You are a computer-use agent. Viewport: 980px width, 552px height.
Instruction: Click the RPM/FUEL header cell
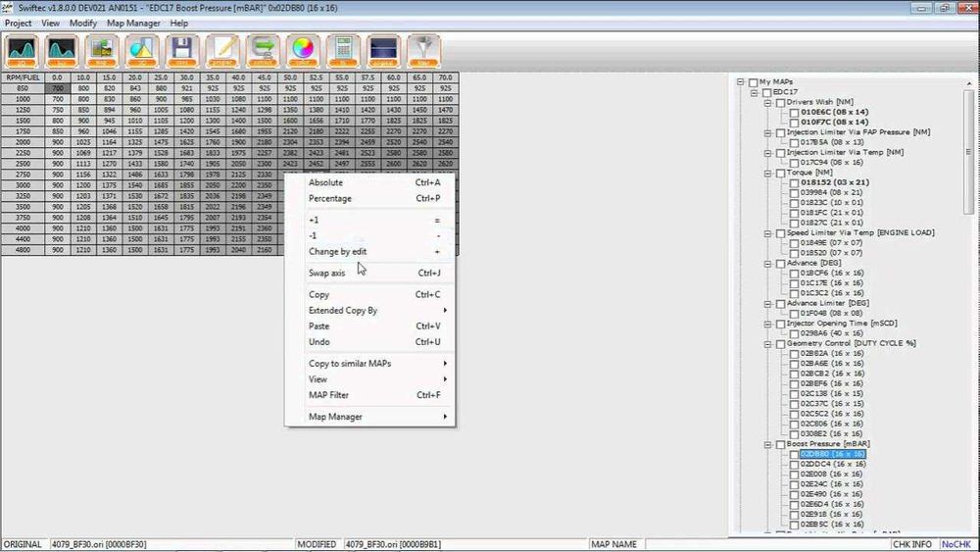(x=24, y=77)
